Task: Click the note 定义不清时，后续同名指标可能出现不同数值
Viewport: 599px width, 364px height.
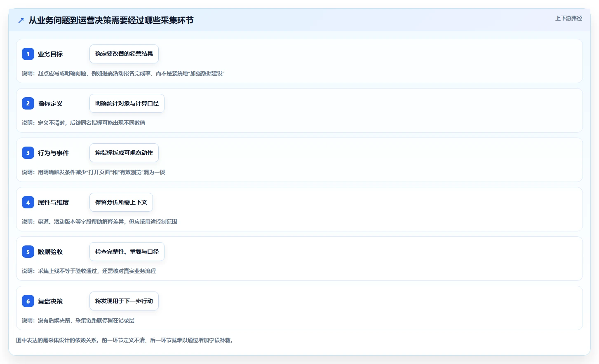Action: point(84,123)
